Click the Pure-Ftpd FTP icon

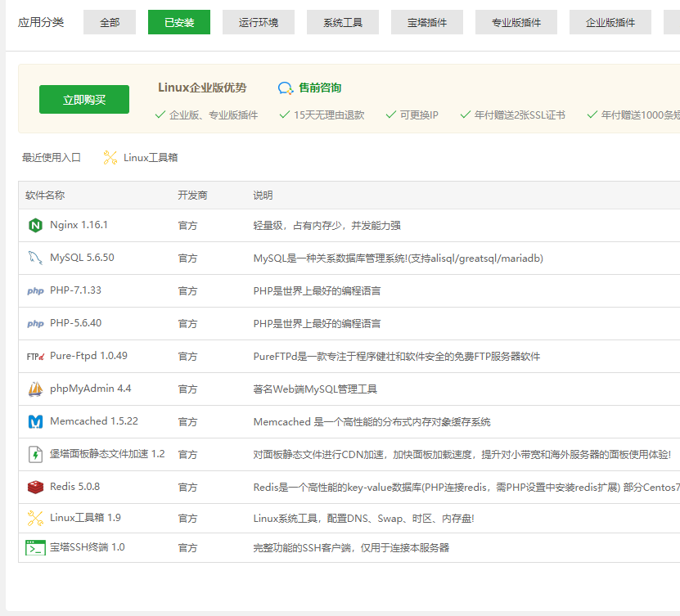click(x=35, y=357)
